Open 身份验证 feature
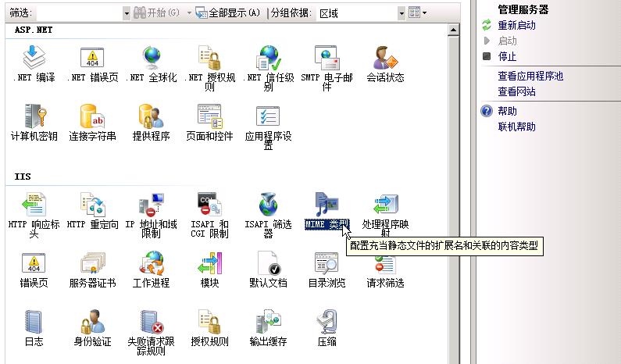Viewport: 621px width, 364px height. [x=92, y=328]
